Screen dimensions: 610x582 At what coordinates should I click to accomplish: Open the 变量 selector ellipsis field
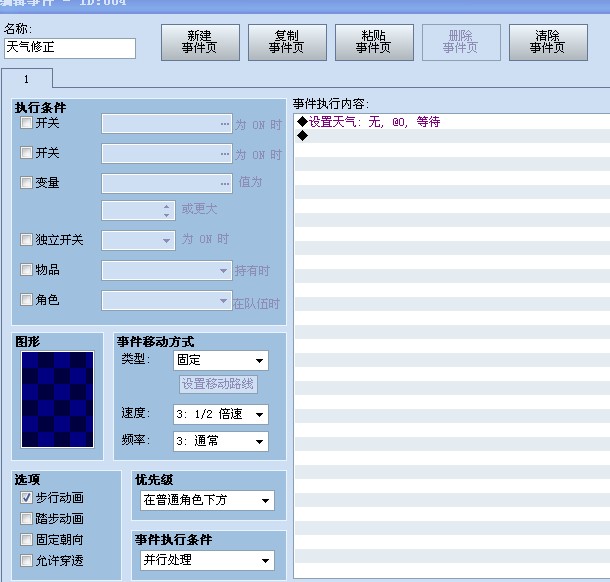[x=167, y=183]
